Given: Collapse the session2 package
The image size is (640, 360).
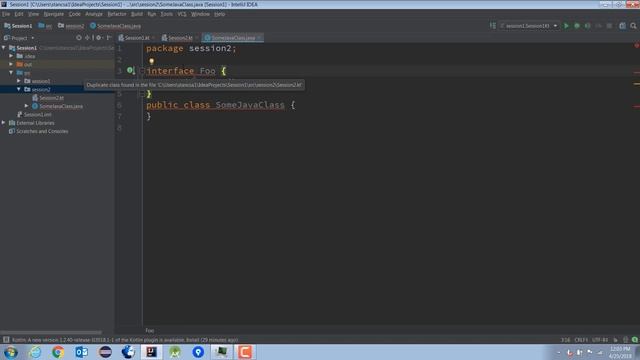Looking at the screenshot, I should (19, 89).
